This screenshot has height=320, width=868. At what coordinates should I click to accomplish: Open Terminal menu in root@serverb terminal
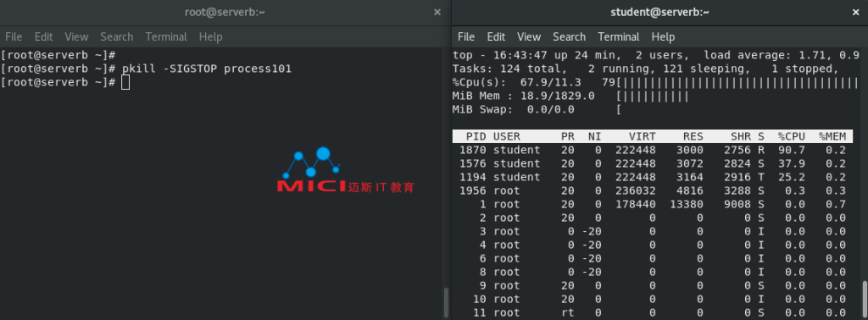point(166,37)
